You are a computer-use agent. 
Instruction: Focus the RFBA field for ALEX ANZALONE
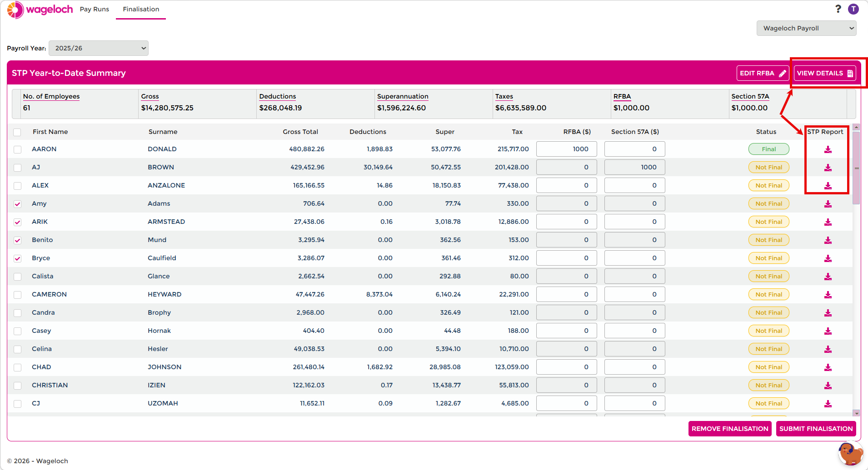point(567,185)
